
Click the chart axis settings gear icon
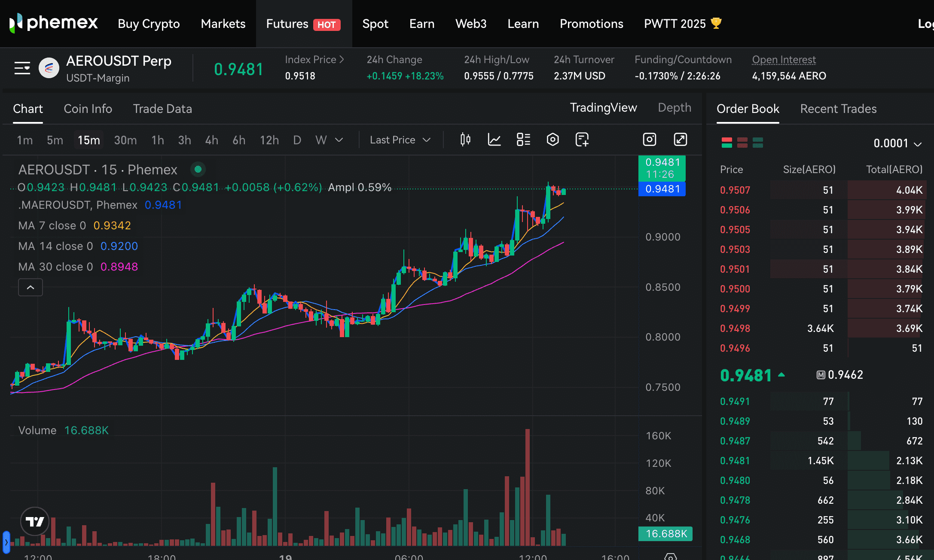click(670, 557)
